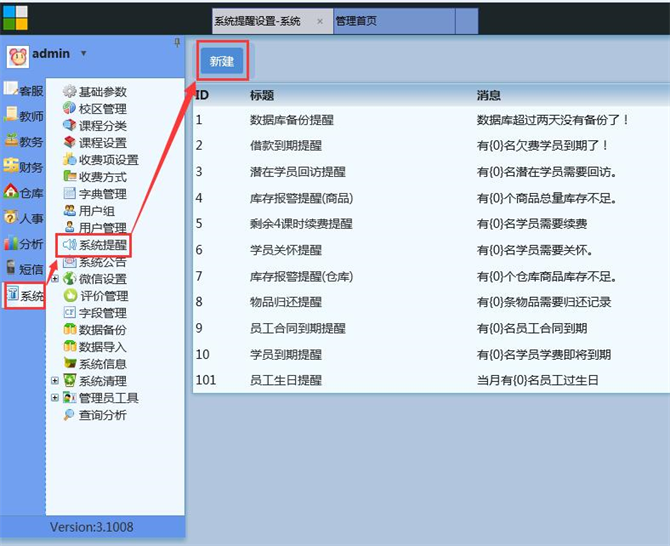Select row 员工生日提醒
Viewport: 670px width, 546px height.
431,380
